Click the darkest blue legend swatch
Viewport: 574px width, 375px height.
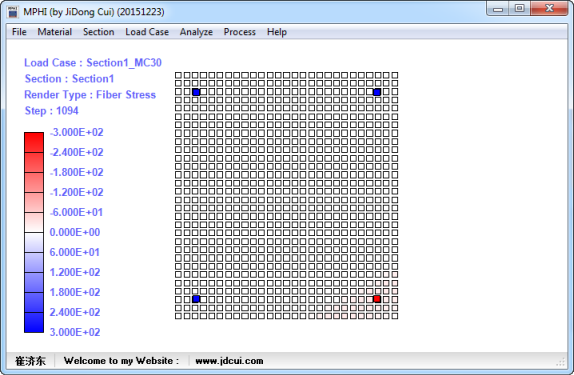34,322
